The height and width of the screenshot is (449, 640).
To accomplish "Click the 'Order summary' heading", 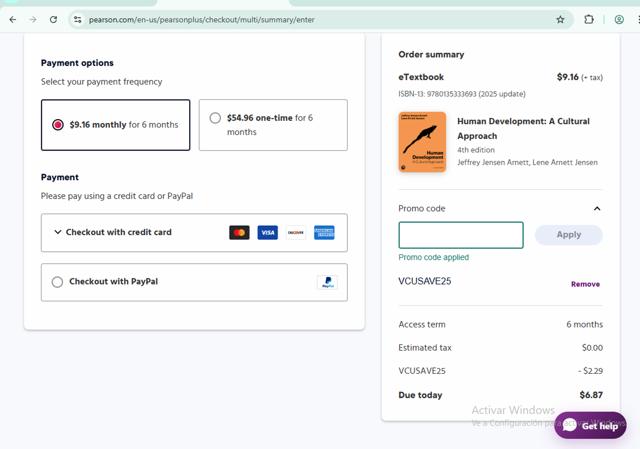I will coord(431,54).
